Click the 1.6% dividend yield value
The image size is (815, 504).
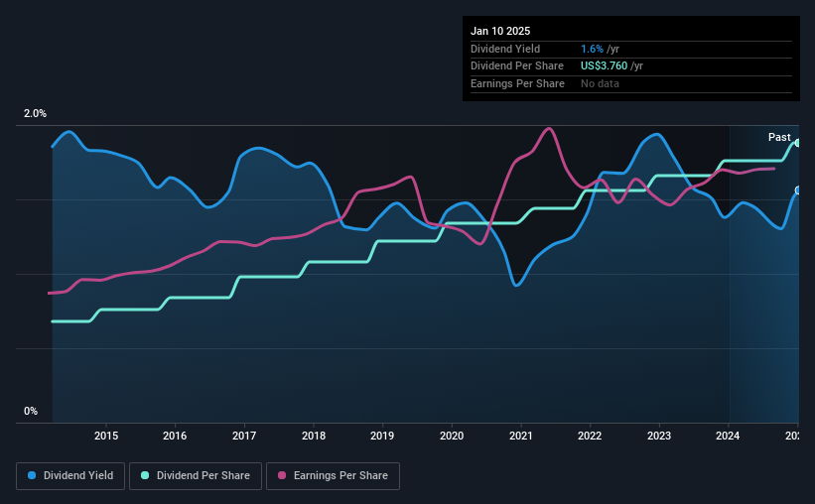pyautogui.click(x=592, y=49)
